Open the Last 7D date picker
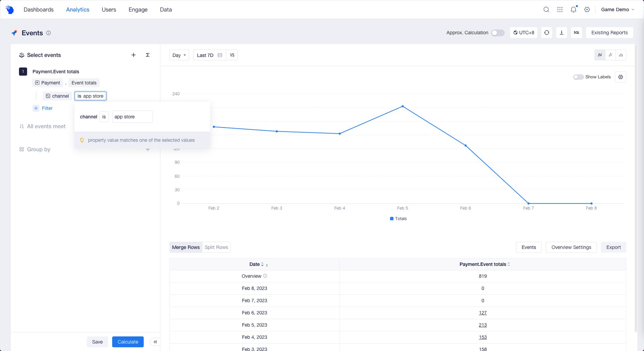 pyautogui.click(x=209, y=55)
